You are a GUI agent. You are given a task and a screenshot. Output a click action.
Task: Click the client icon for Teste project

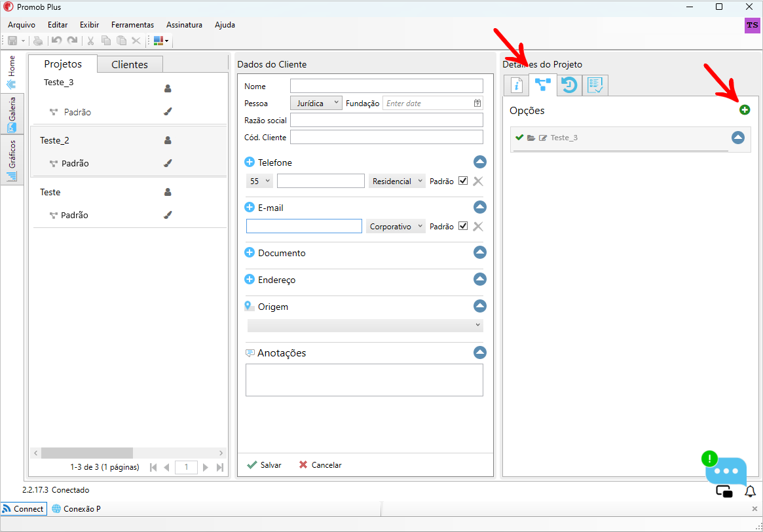[168, 192]
